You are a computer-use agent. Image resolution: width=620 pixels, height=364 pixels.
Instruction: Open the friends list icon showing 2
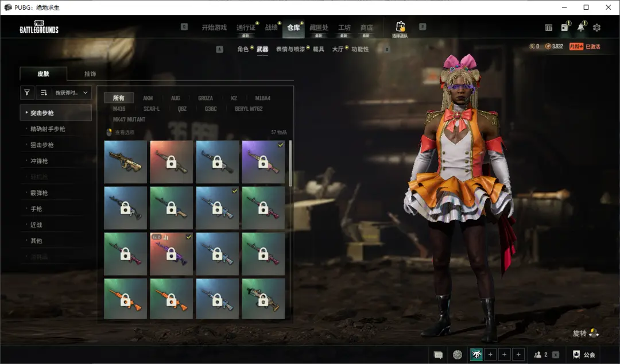coord(541,354)
